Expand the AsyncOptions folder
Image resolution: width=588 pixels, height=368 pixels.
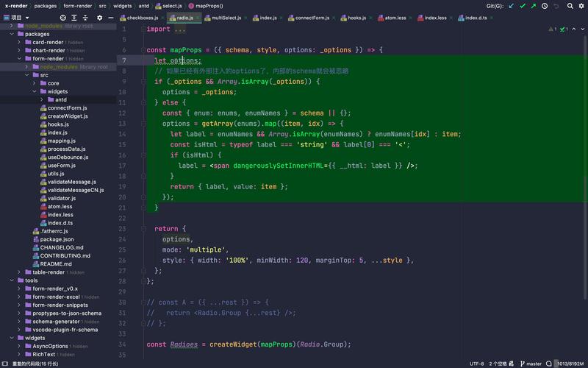click(19, 346)
